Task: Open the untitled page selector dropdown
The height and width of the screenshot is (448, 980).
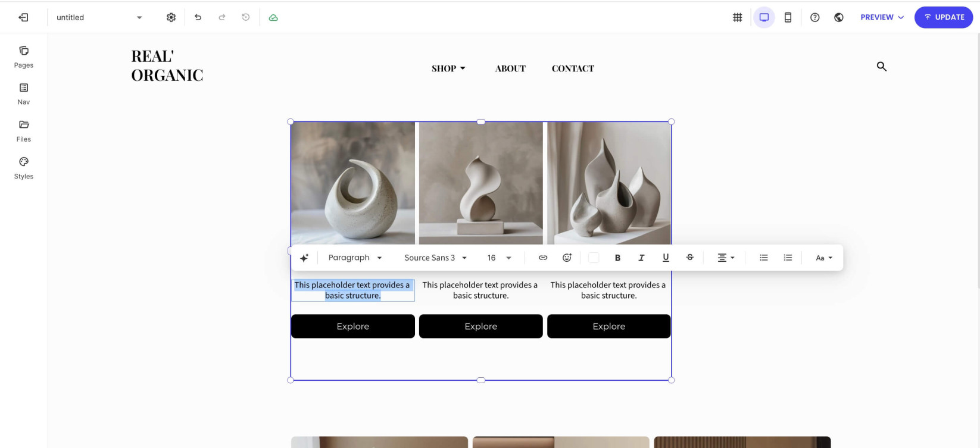Action: click(99, 17)
